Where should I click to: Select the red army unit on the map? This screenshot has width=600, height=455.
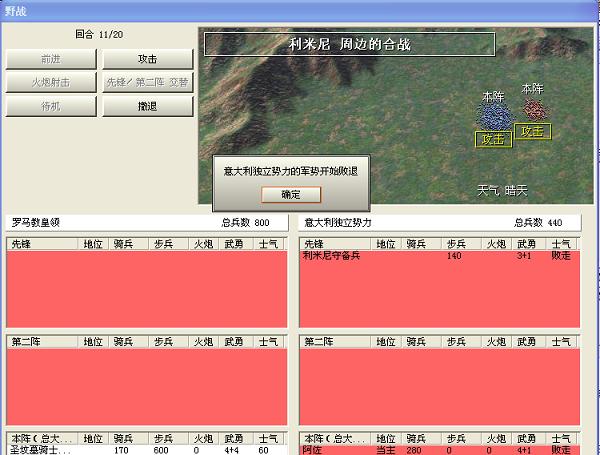coord(535,109)
